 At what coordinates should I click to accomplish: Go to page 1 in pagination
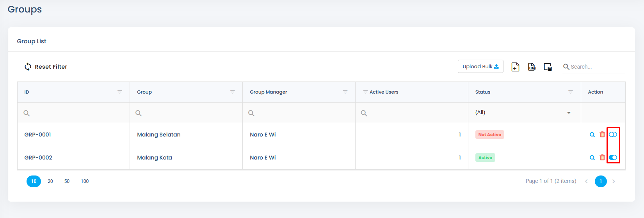point(601,181)
